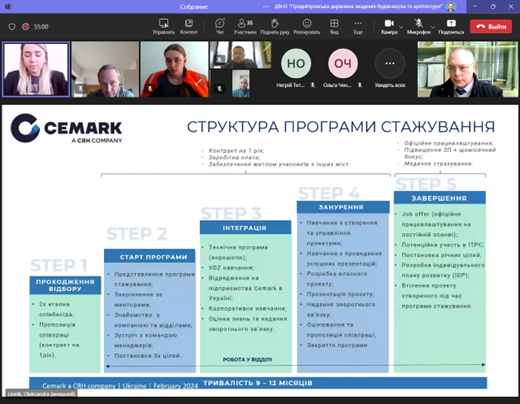Viewport: 520px width, 404px height.
Task: Click the recording indicator
Action: point(26,27)
